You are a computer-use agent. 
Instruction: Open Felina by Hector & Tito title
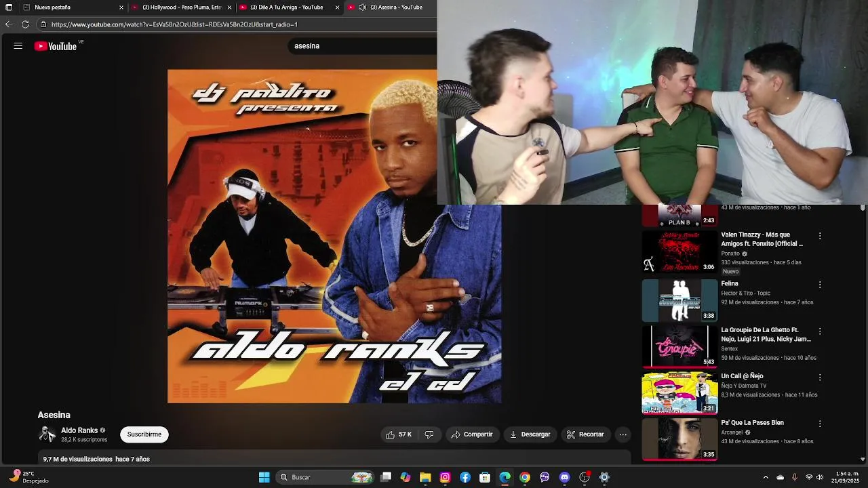click(730, 283)
